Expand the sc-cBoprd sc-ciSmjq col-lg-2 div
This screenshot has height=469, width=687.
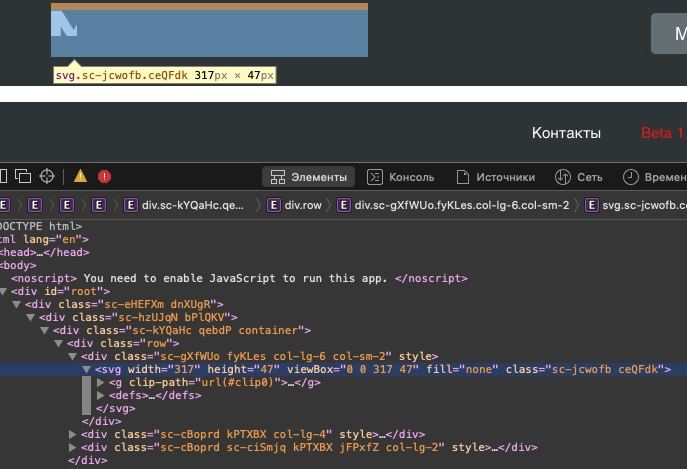(x=73, y=448)
